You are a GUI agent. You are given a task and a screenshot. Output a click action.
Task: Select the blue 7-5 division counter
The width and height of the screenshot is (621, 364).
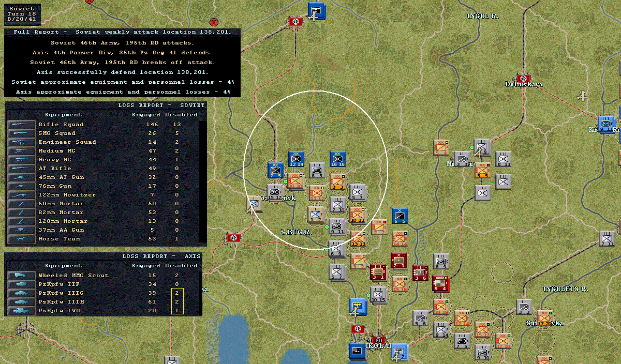coord(275,170)
